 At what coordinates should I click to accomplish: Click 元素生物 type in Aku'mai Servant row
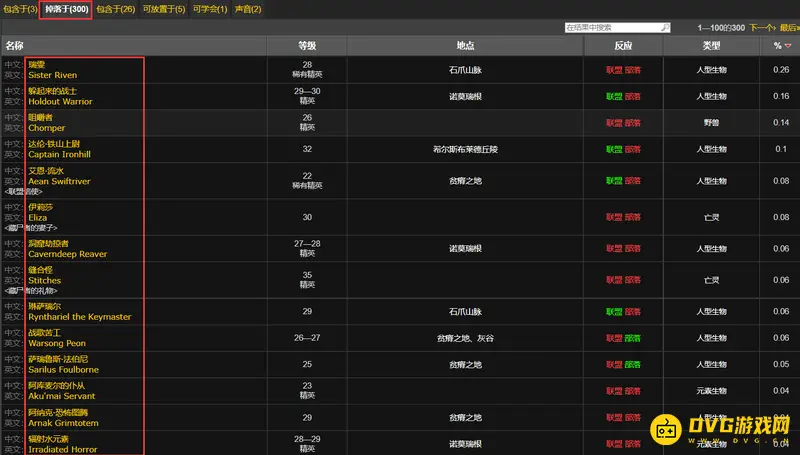pyautogui.click(x=711, y=391)
